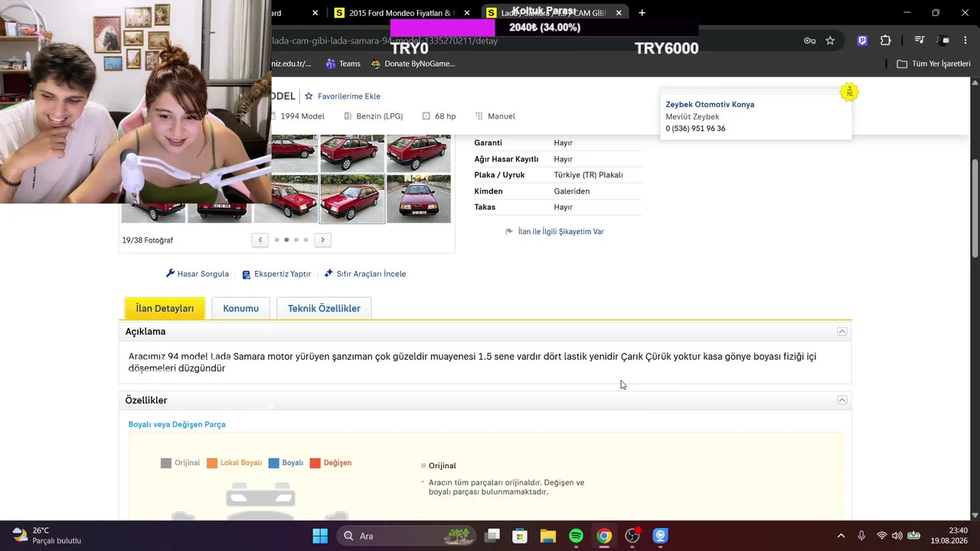The height and width of the screenshot is (551, 980).
Task: Select the İlan Detayları tab
Action: (165, 308)
